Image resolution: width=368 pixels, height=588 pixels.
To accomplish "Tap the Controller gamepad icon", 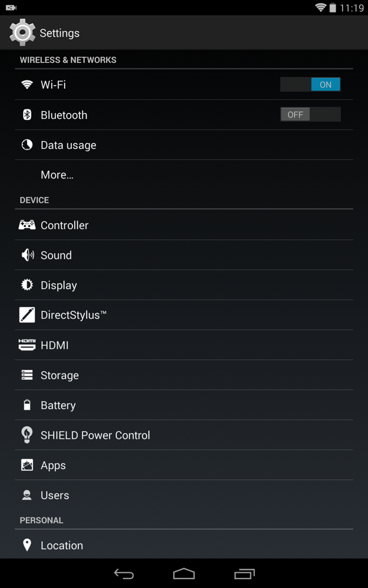I will pos(27,225).
